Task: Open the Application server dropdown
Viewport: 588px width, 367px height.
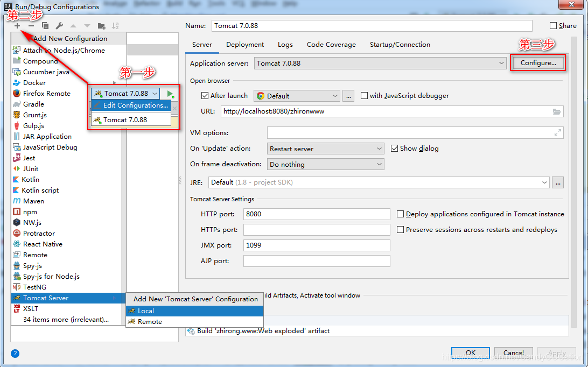Action: (380, 63)
